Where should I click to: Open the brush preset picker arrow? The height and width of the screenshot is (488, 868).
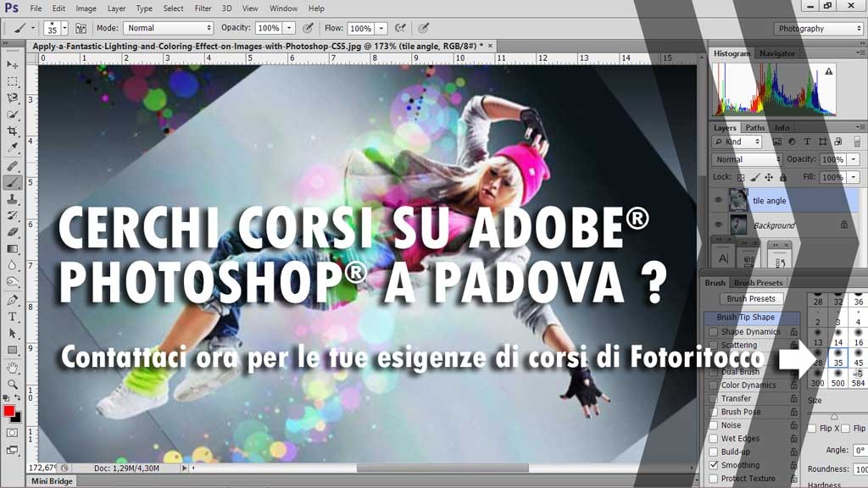pyautogui.click(x=64, y=28)
